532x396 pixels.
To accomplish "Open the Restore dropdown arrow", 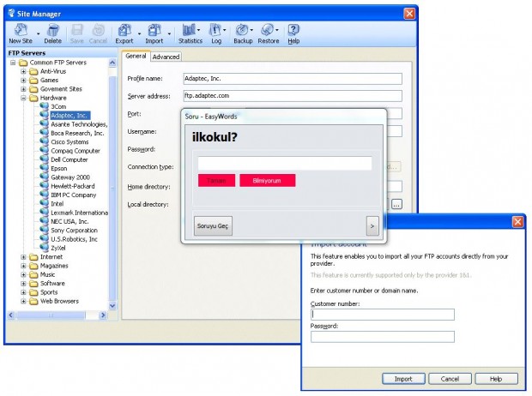I will coord(277,30).
